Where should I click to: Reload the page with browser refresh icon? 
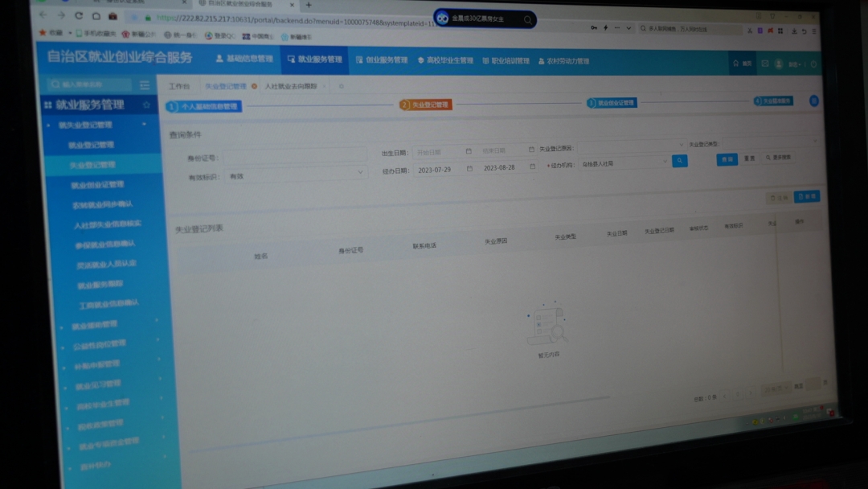tap(79, 15)
